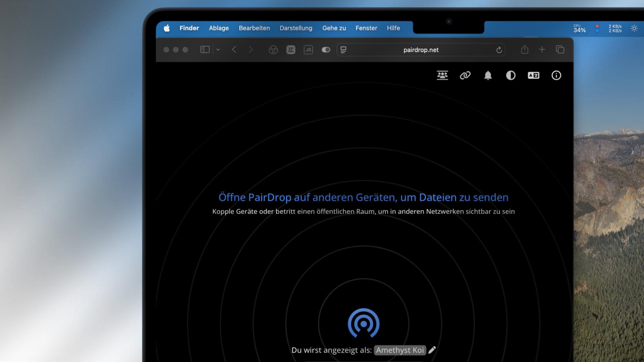This screenshot has height=362, width=644.
Task: Show the tab overview
Action: pyautogui.click(x=560, y=50)
